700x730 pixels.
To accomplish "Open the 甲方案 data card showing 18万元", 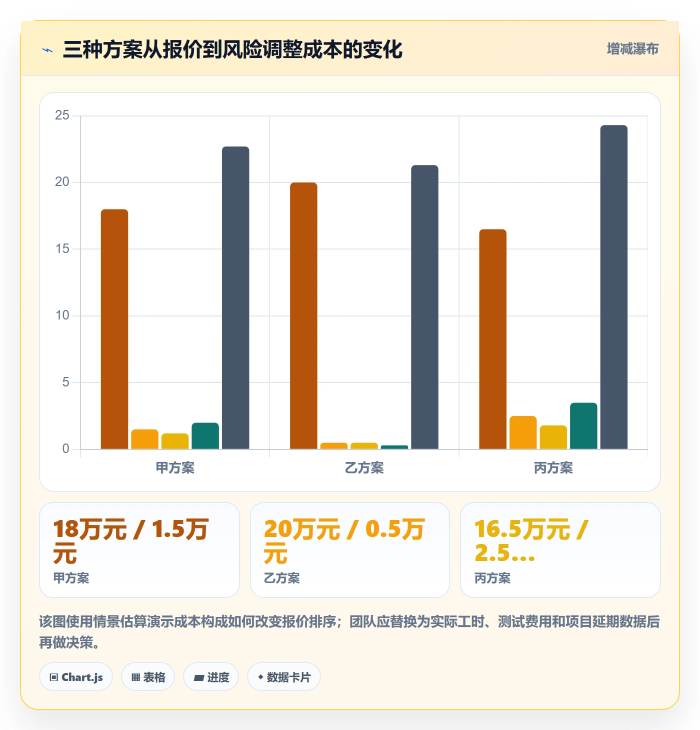I will pos(139,550).
